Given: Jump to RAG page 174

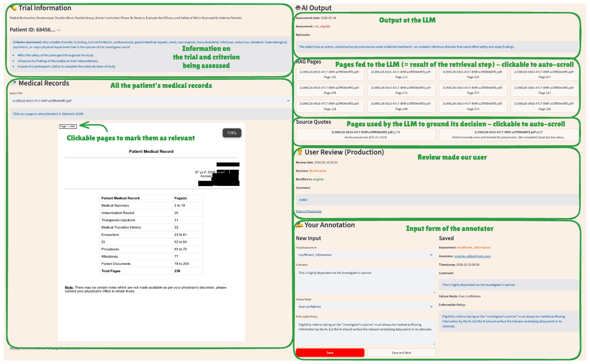Looking at the screenshot, I should [x=473, y=106].
